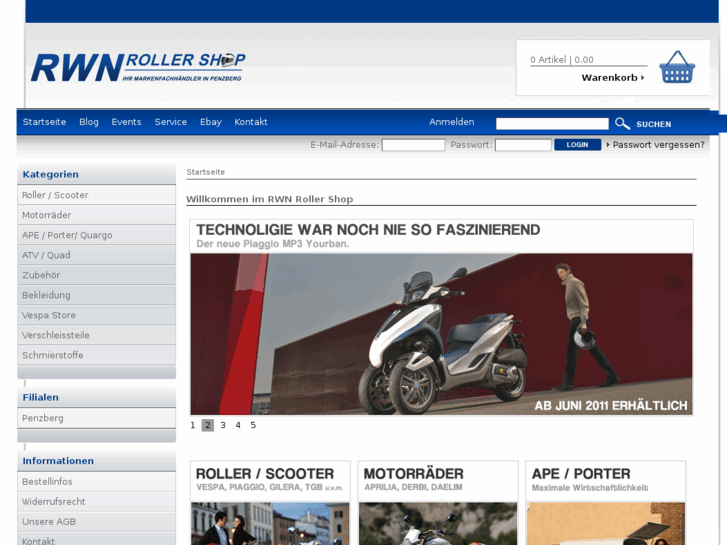The height and width of the screenshot is (545, 727).
Task: Open the MOTORRÄDER tile heading
Action: (414, 474)
